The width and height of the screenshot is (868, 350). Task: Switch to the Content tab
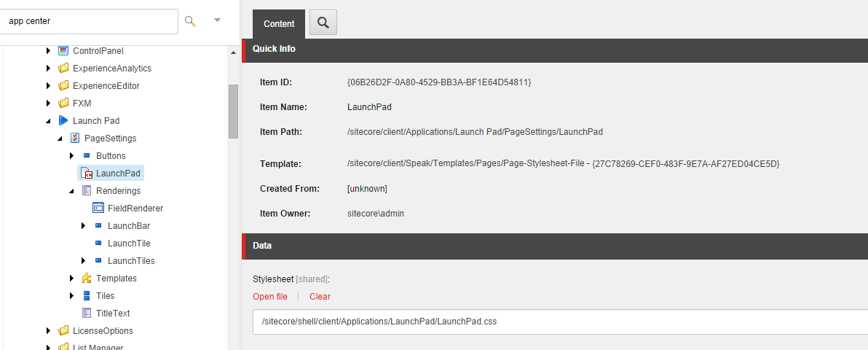[x=279, y=24]
